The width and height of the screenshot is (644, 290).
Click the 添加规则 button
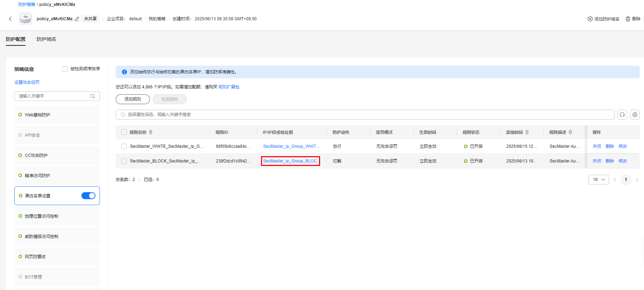(133, 99)
